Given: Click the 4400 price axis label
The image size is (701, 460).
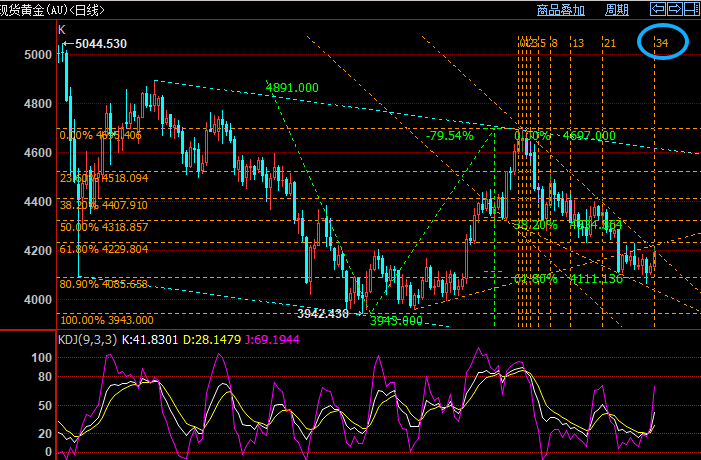Looking at the screenshot, I should pyautogui.click(x=38, y=202).
